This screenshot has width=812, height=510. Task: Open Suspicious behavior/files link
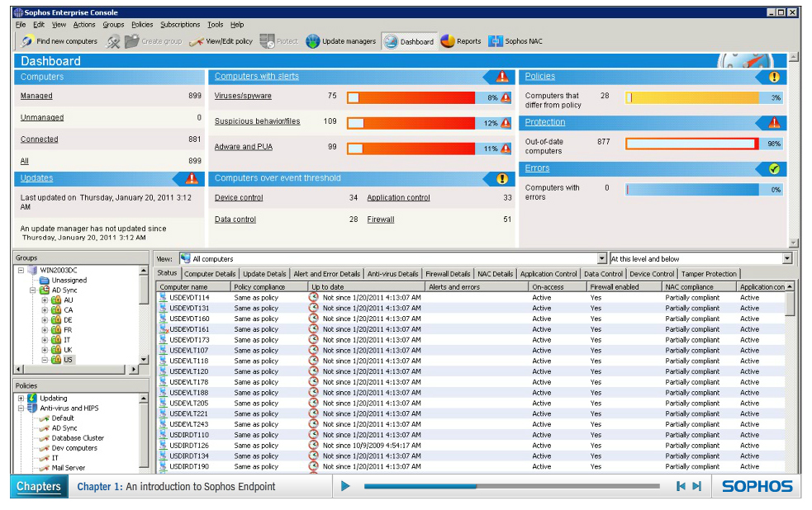258,121
